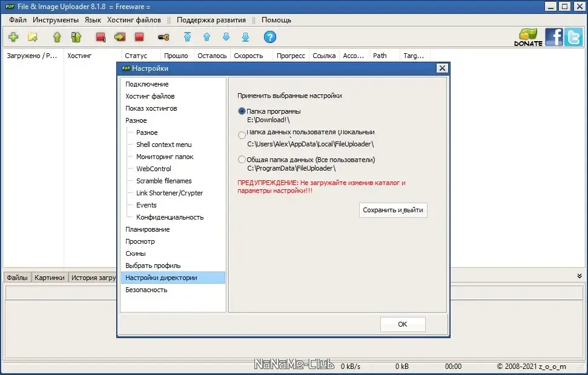This screenshot has width=588, height=375.
Task: Open Инструменты menu in menu bar
Action: coord(56,20)
